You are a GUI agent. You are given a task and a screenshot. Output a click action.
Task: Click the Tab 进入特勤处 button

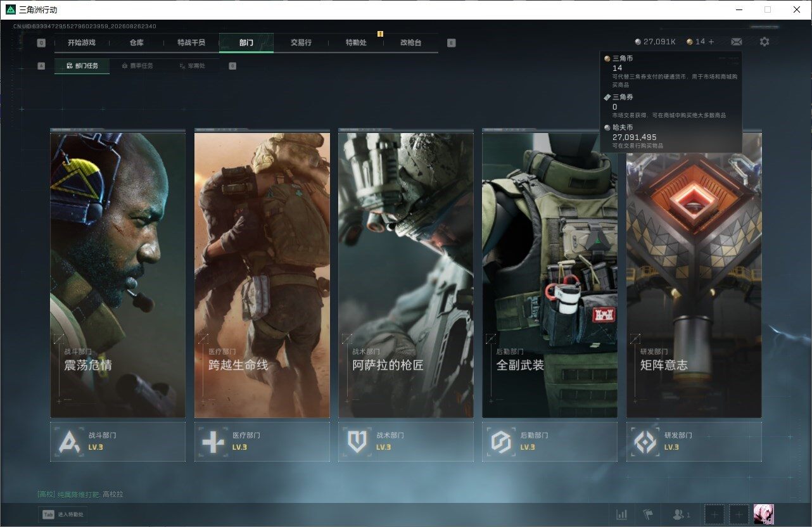pos(63,515)
